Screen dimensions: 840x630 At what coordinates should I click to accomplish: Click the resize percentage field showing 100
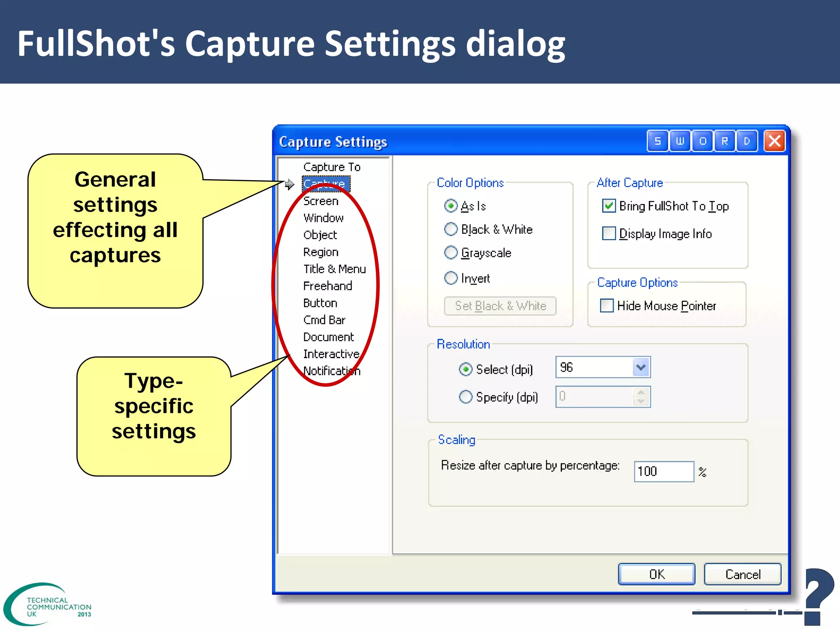coord(664,471)
